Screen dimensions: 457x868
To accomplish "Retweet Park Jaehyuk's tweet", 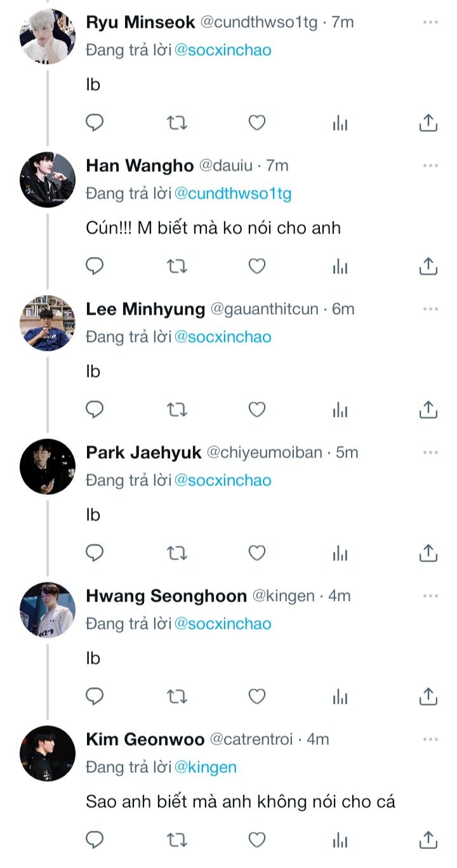I will pos(176,554).
